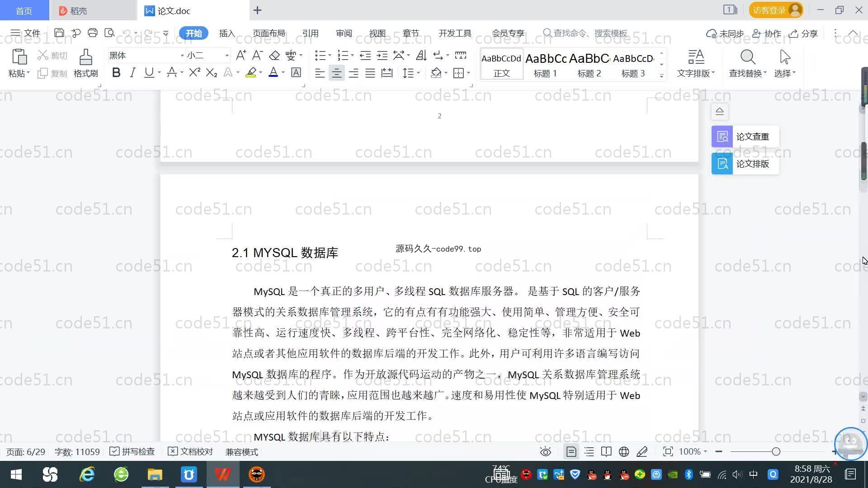868x488 pixels.
Task: Click the writing mode pen icon
Action: (x=642, y=452)
